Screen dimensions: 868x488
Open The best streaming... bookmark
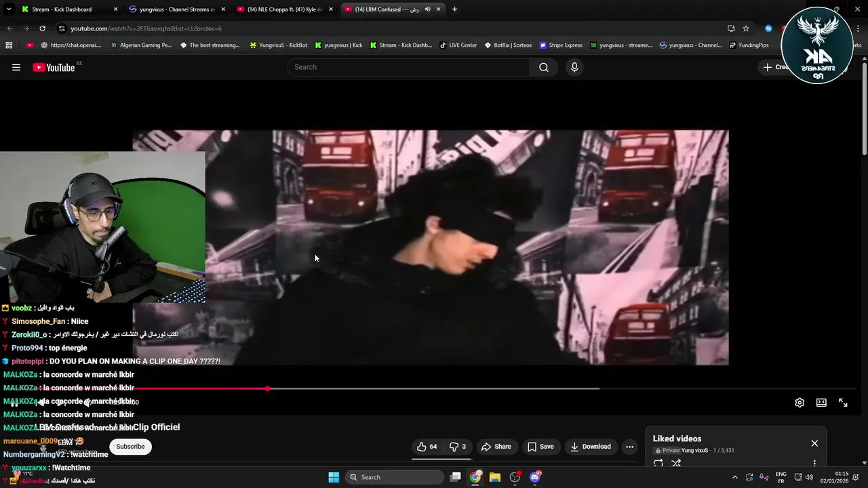210,45
